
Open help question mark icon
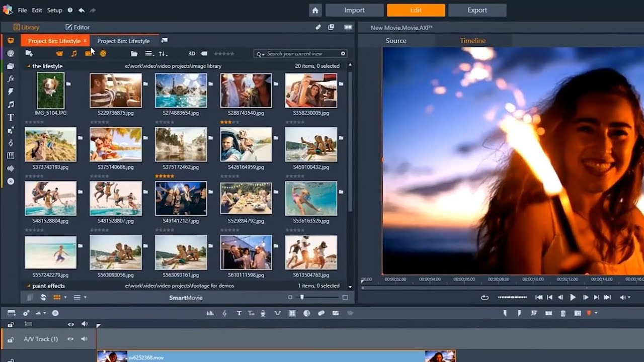[70, 10]
